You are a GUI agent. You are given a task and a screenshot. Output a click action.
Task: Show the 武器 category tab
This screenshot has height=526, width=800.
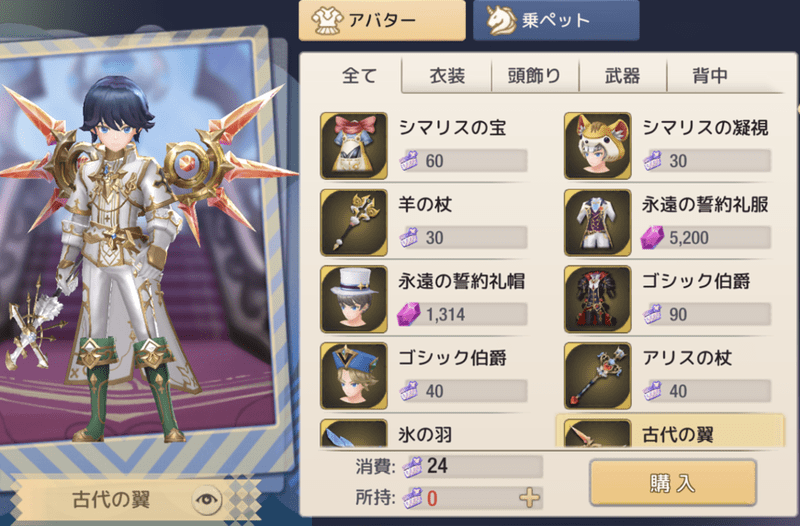pos(622,76)
